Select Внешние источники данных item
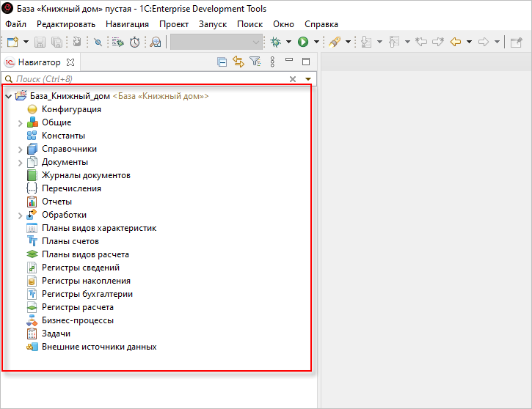Image resolution: width=532 pixels, height=409 pixels. pyautogui.click(x=99, y=347)
